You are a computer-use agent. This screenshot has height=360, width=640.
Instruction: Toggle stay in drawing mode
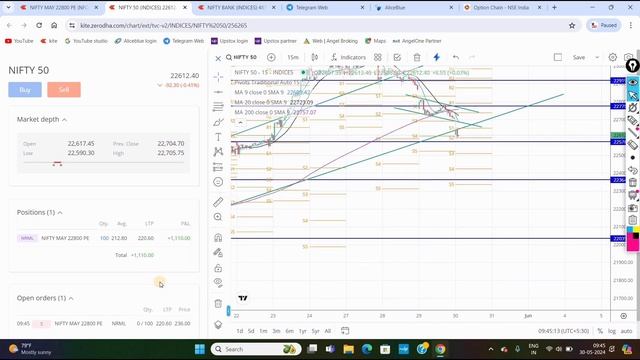(218, 253)
